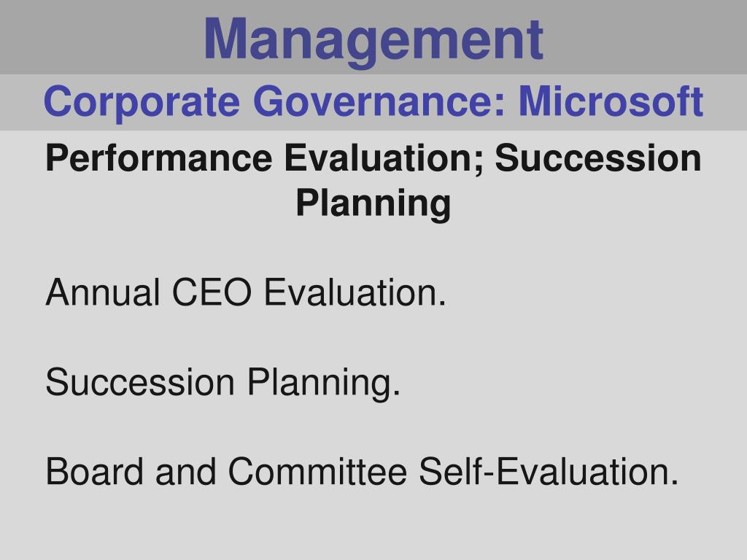Click the Succession Planning. body line

click(223, 382)
